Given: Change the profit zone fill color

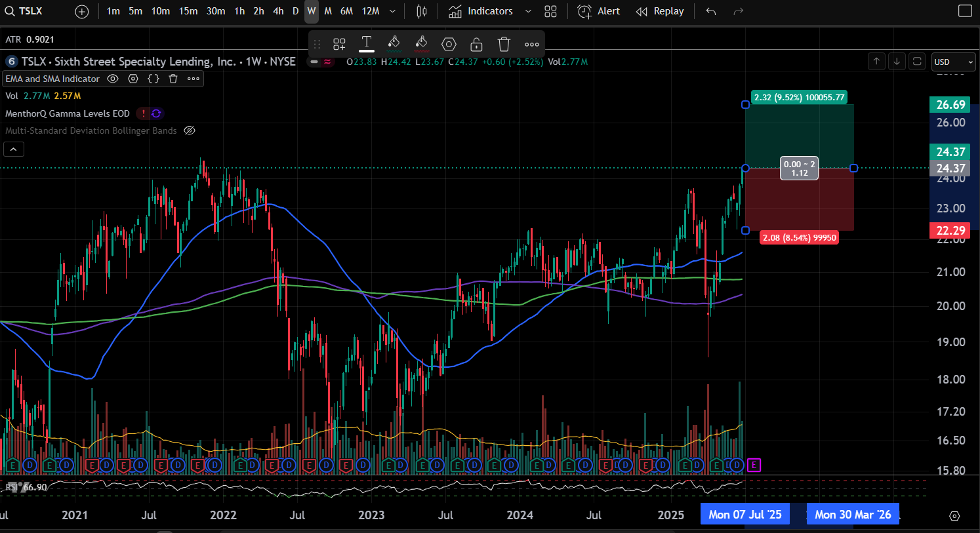Looking at the screenshot, I should (394, 44).
